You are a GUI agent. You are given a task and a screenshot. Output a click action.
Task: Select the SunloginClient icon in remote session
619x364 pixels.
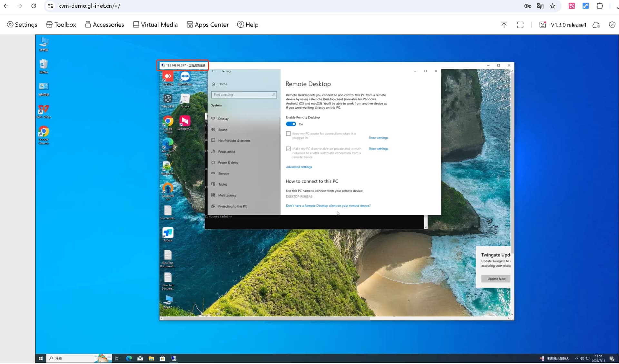point(185,123)
